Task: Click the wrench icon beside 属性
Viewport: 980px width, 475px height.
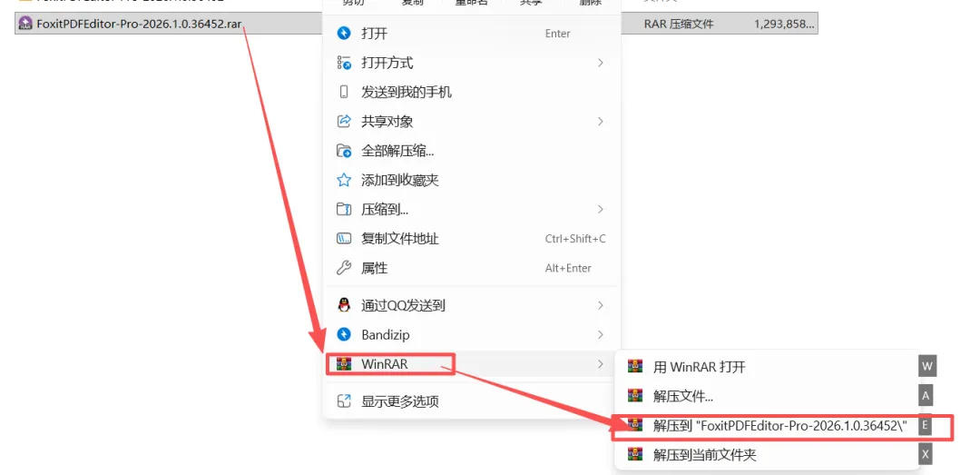Action: click(x=344, y=269)
